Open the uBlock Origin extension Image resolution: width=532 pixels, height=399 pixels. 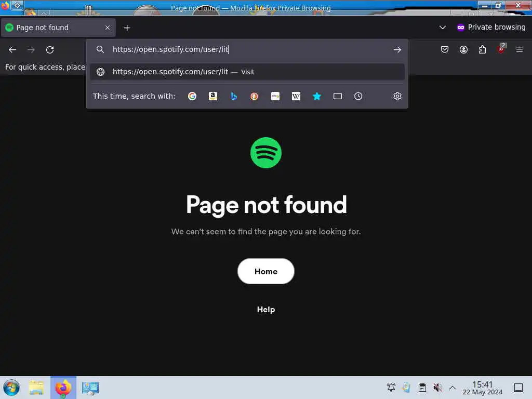pos(501,49)
